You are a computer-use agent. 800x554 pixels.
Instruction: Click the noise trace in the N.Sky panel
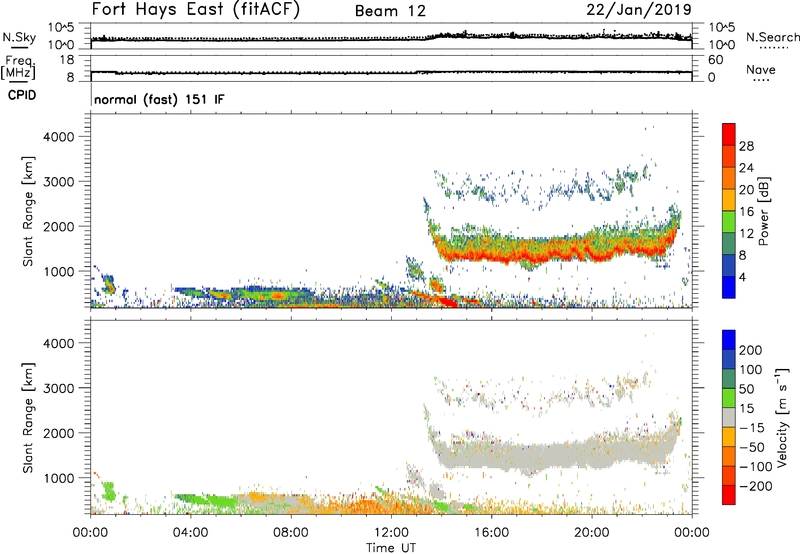391,38
